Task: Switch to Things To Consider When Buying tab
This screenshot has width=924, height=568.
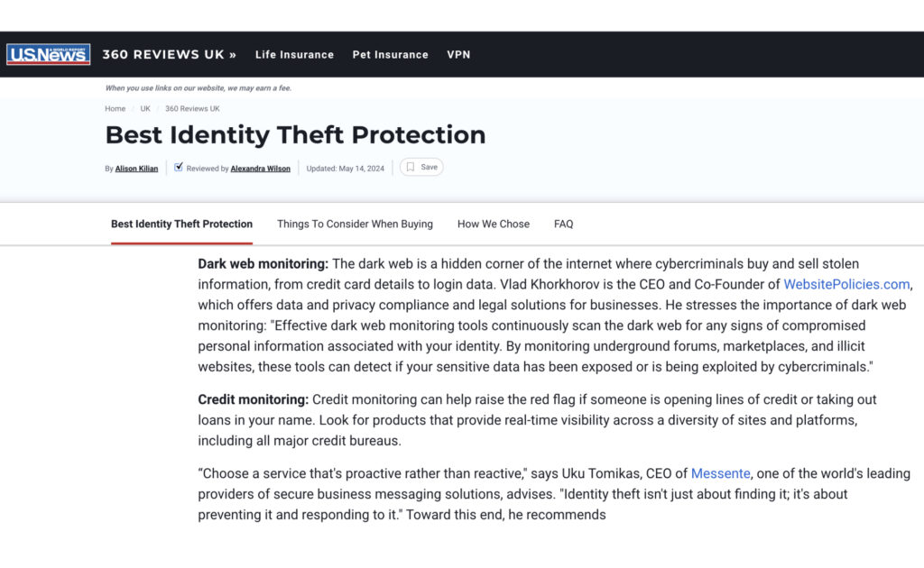Action: 355,224
